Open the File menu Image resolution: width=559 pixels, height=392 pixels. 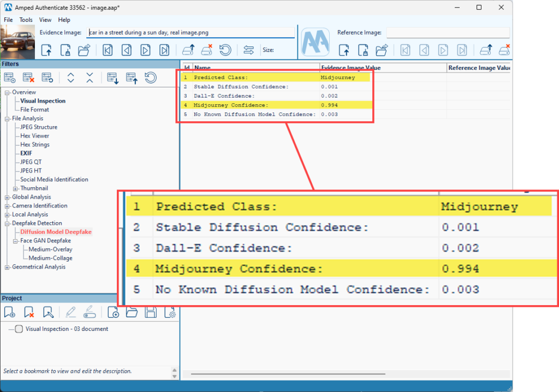tap(8, 20)
